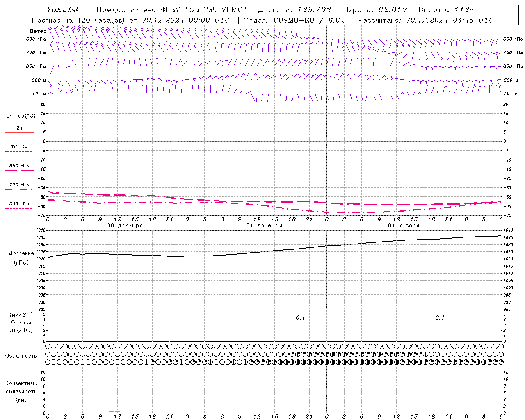Click the 'Долгота: 129.703' header value
The width and height of the screenshot is (525, 420).
(x=294, y=10)
